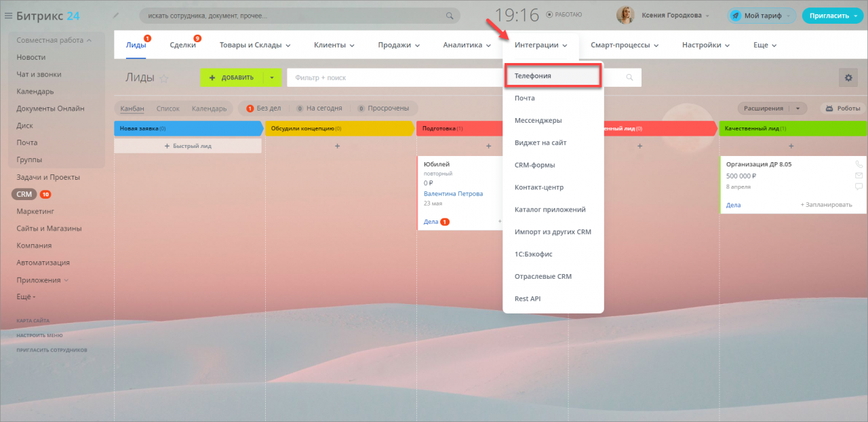Click the hamburger menu icon beside Битрикс 24
This screenshot has height=422, width=868.
[8, 16]
